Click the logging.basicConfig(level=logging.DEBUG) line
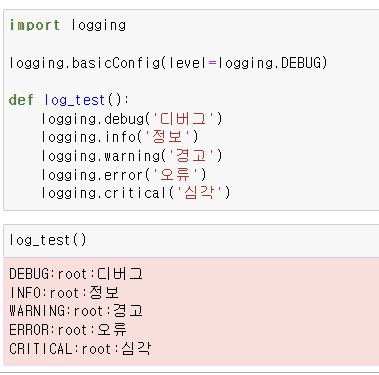The image size is (379, 375). (168, 63)
